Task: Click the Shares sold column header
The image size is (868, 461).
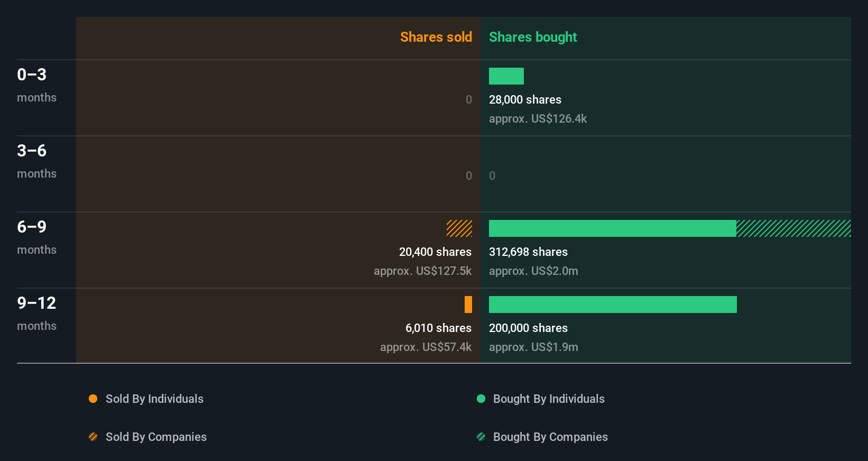Action: click(x=436, y=37)
